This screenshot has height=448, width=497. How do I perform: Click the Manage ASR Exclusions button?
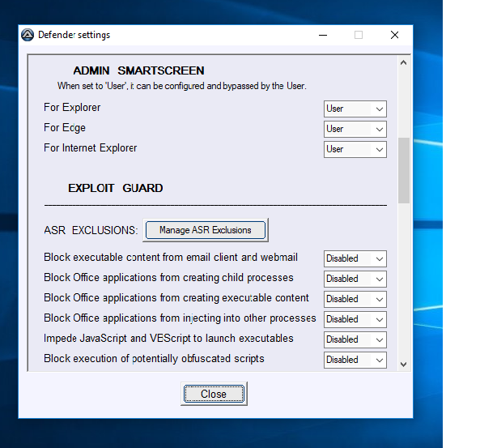pyautogui.click(x=206, y=230)
